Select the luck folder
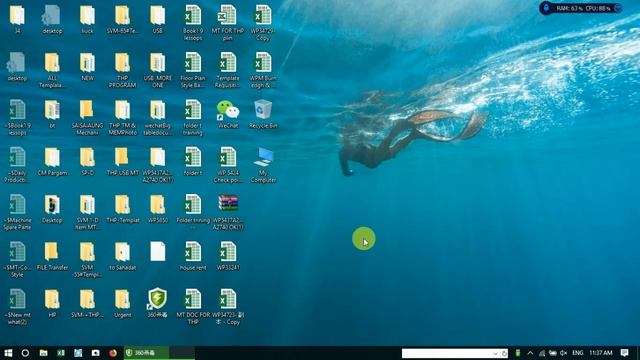 [87, 20]
